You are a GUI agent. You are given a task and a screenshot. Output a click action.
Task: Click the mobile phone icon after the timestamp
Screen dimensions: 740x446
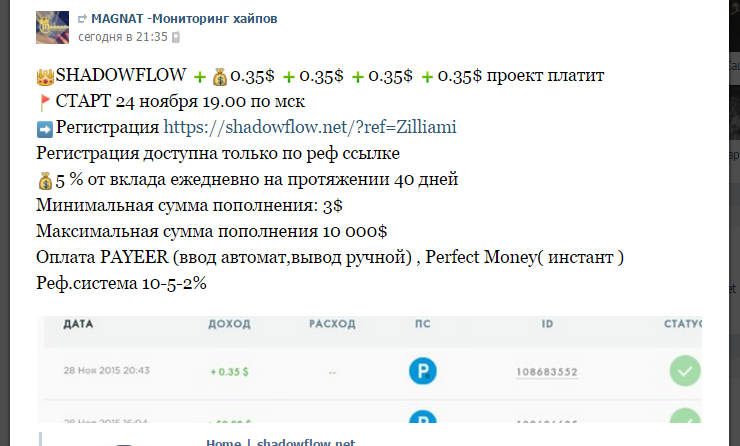click(176, 37)
